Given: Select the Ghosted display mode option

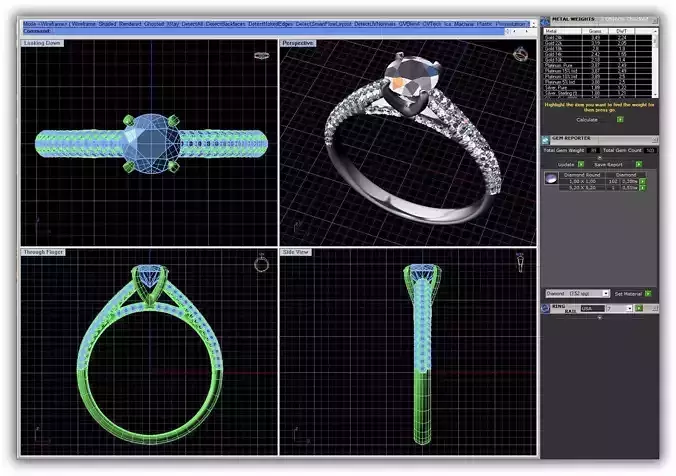Looking at the screenshot, I should tap(154, 24).
